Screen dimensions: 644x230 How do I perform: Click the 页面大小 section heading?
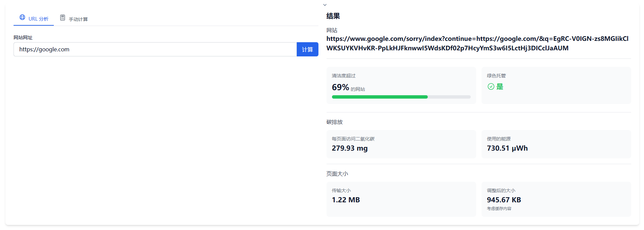pos(337,174)
